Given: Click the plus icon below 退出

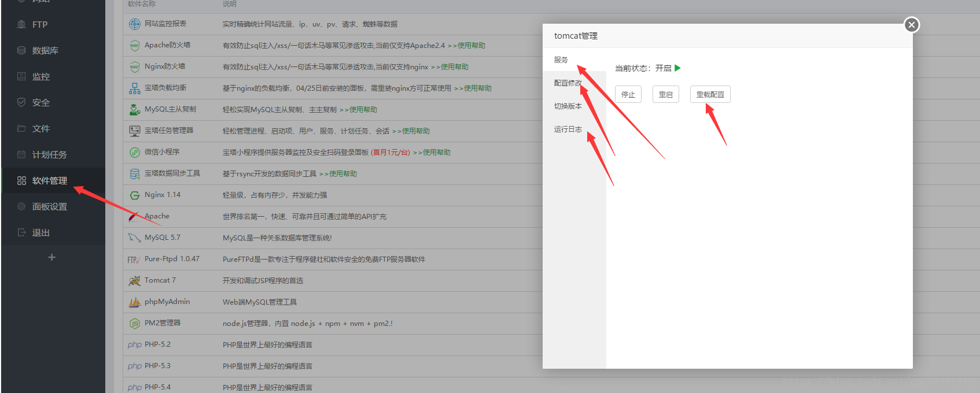Looking at the screenshot, I should click(52, 257).
